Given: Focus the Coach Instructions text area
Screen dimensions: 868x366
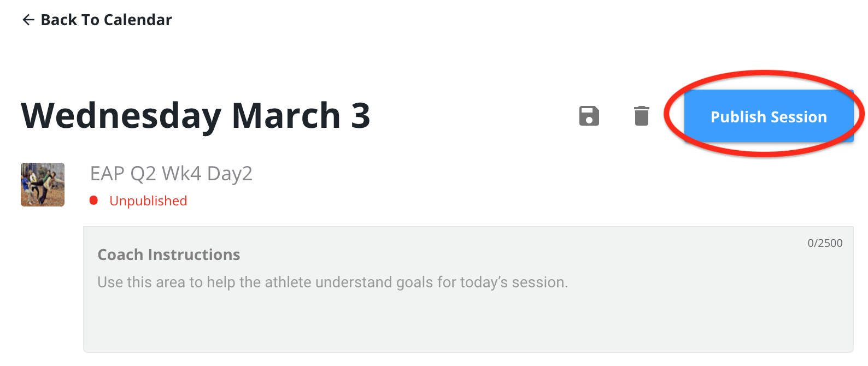Looking at the screenshot, I should tap(468, 290).
